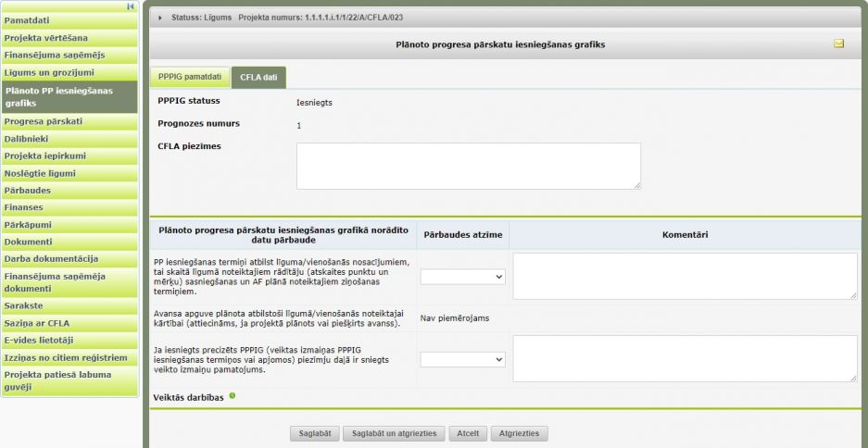The height and width of the screenshot is (448, 868).
Task: Open the second Pārbaudes atzīme dropdown
Action: (x=462, y=358)
